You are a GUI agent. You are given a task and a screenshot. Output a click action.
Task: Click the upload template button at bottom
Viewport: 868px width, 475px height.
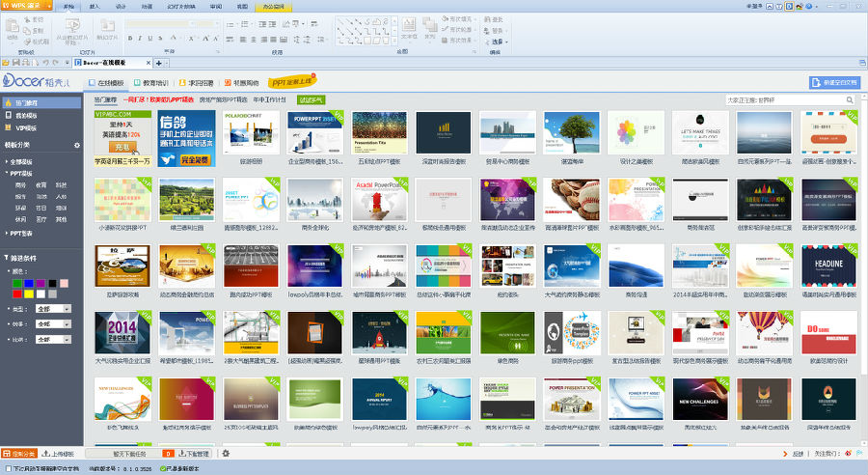[58, 454]
